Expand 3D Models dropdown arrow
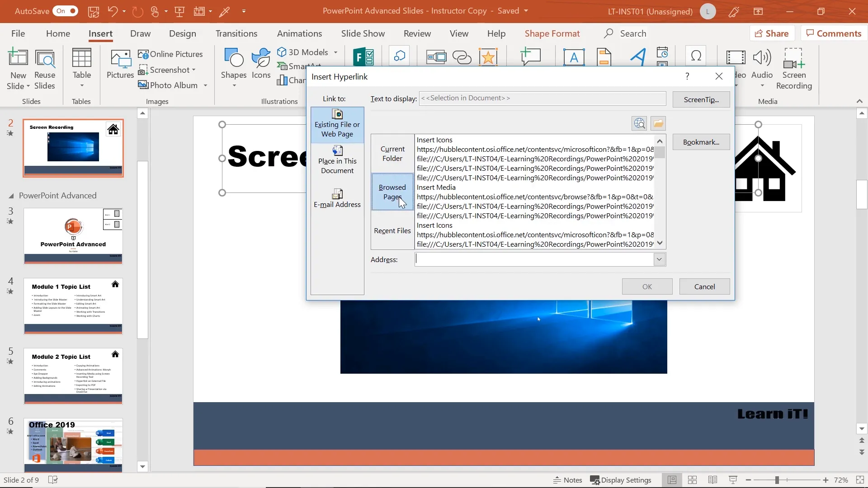This screenshot has height=488, width=868. click(335, 52)
